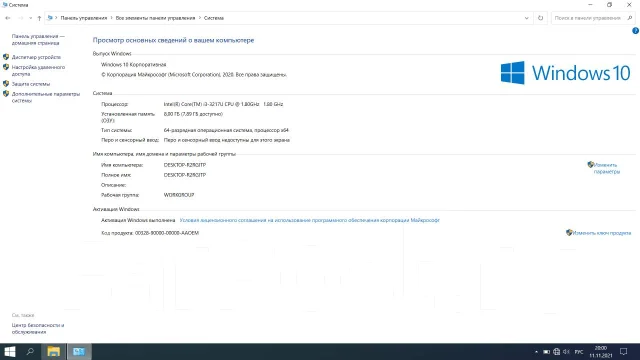Click shield icon next to Защита системы
Viewport: 640px width, 360px height.
click(x=6, y=84)
